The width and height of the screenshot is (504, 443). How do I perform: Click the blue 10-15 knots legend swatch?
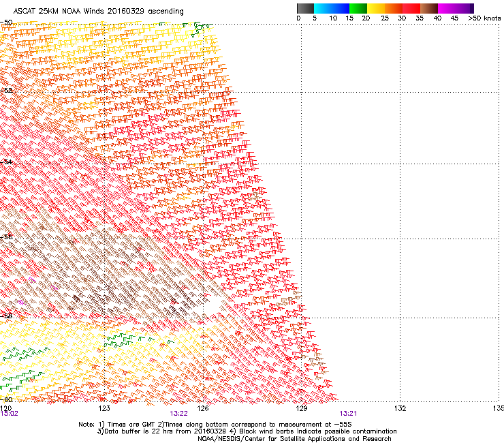(341, 8)
